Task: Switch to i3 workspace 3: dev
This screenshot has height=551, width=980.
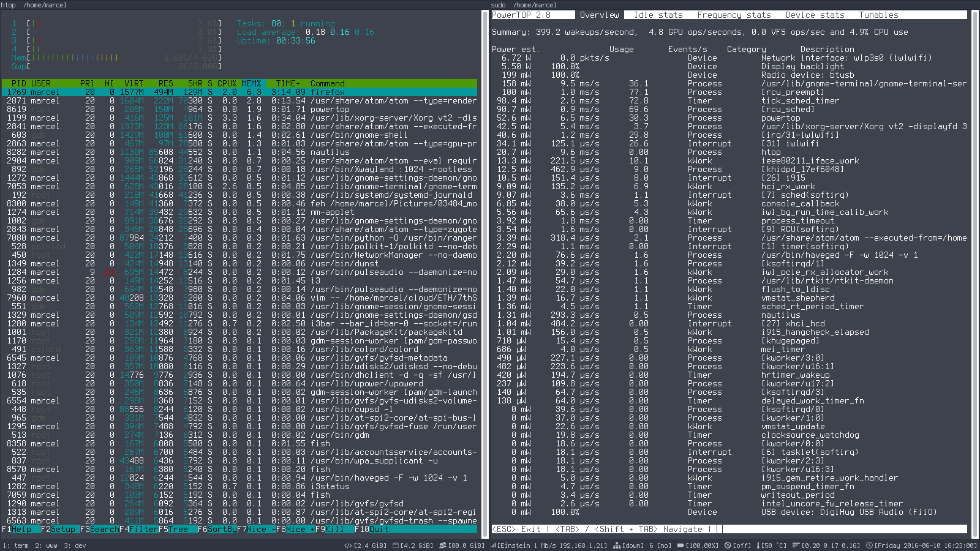Action: (75, 545)
